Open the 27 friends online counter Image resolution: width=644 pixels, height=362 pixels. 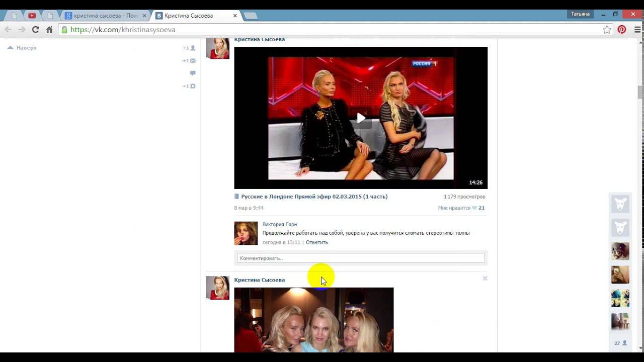(620, 343)
